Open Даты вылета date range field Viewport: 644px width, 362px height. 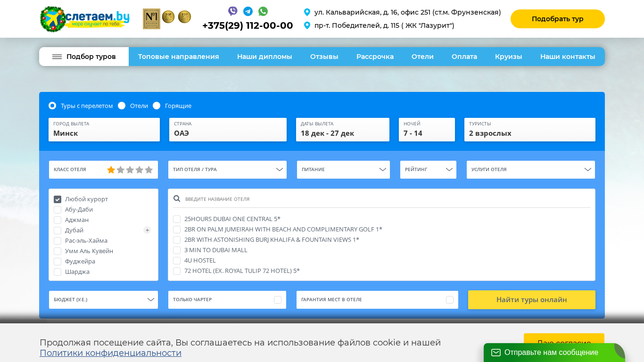click(x=343, y=130)
